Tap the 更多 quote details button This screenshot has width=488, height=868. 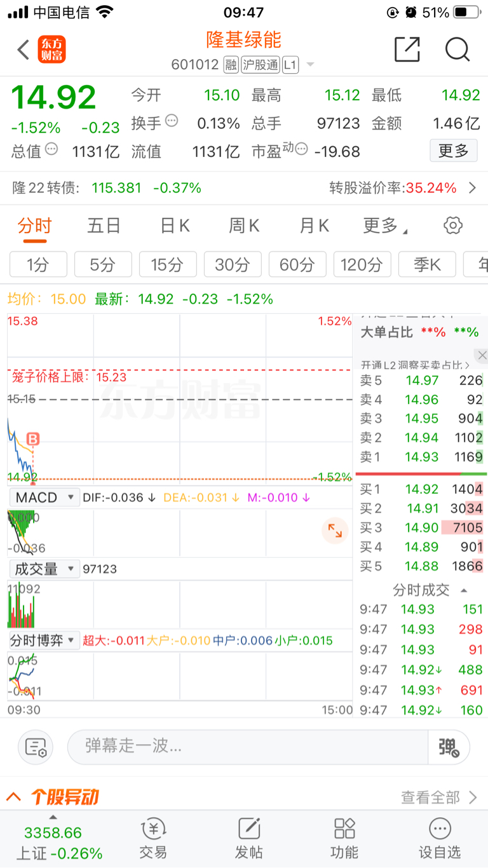coord(454,151)
